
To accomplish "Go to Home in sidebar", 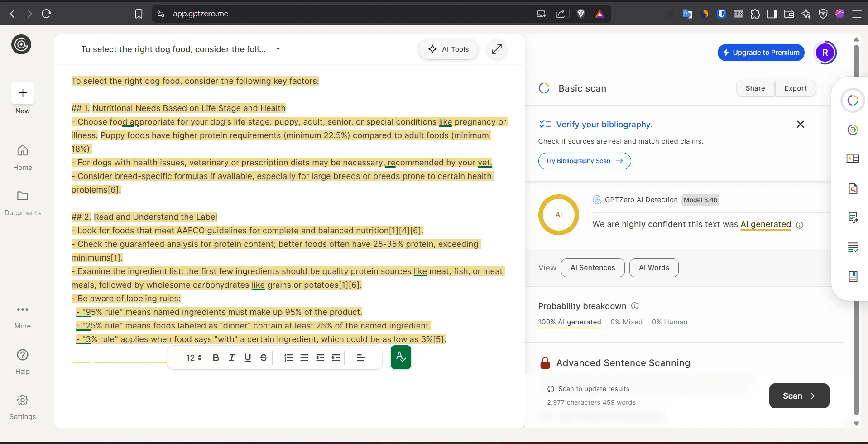I will point(23,157).
